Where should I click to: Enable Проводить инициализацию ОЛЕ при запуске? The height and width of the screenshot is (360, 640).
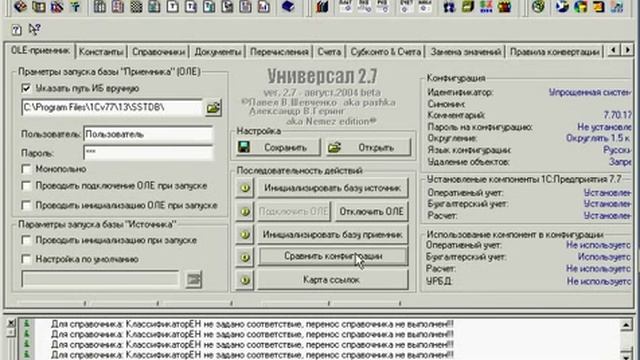pyautogui.click(x=26, y=205)
